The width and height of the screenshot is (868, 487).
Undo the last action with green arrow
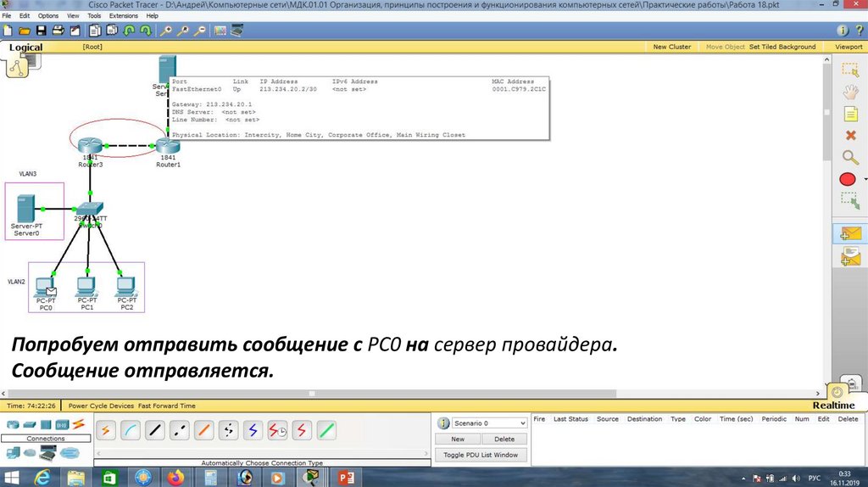[x=129, y=31]
